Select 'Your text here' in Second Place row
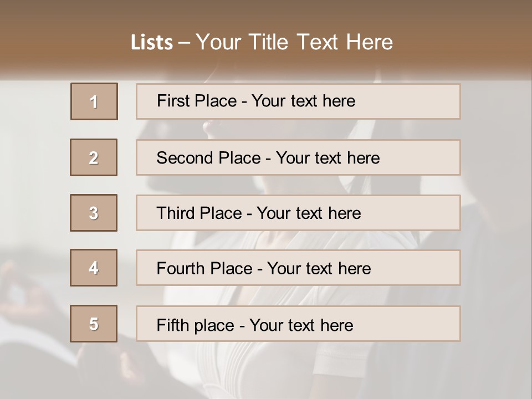532x399 pixels. point(328,158)
